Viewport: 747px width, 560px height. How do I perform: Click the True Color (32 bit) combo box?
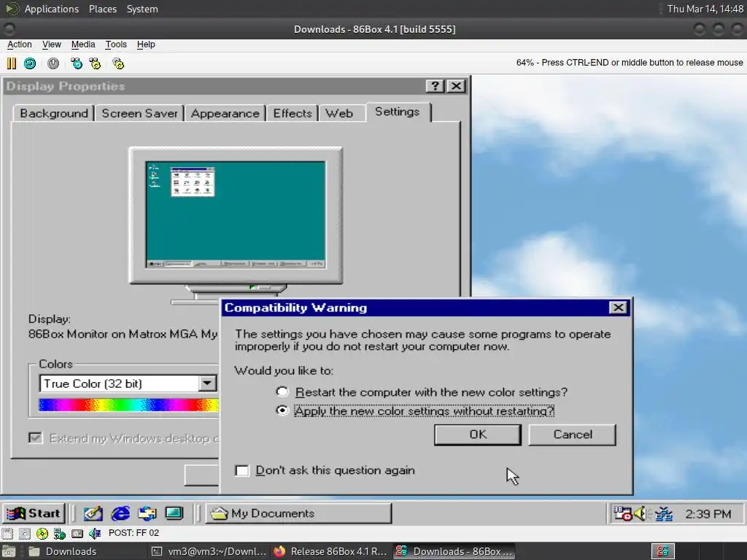click(128, 384)
